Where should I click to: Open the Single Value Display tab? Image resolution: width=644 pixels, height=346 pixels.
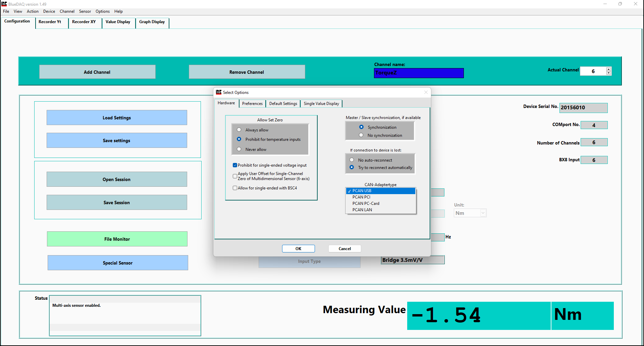[x=321, y=104]
